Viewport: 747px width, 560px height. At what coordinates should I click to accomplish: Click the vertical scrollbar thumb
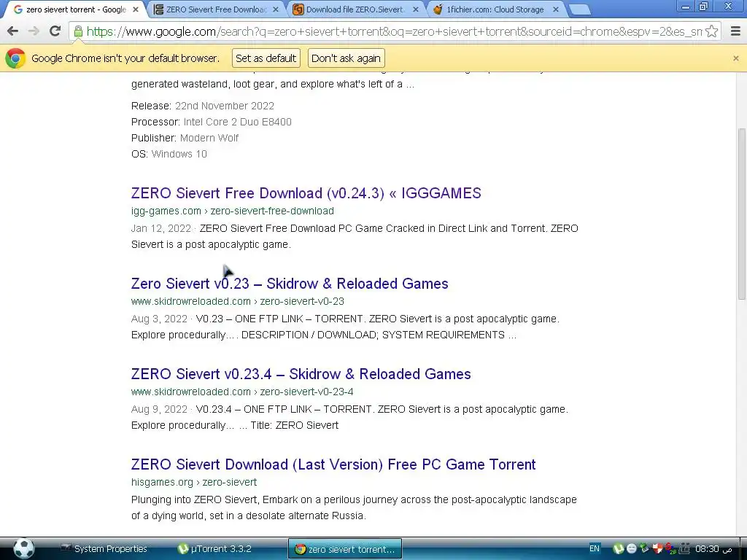tap(741, 214)
